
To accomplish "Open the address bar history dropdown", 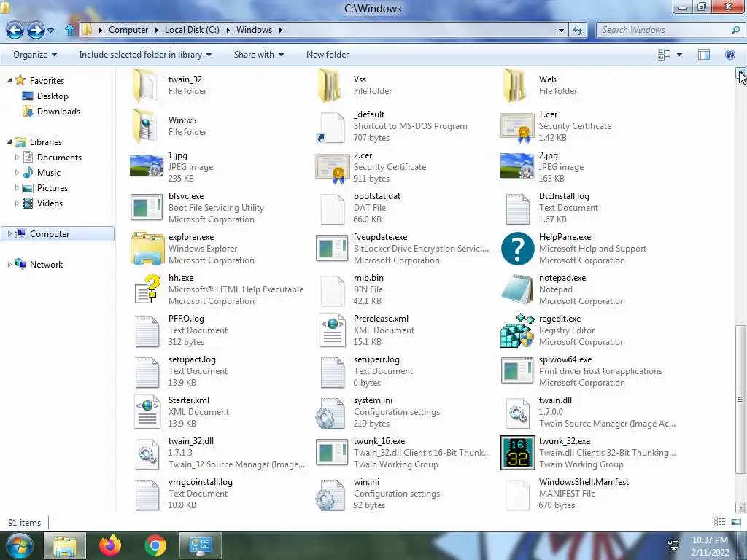I will coord(561,30).
